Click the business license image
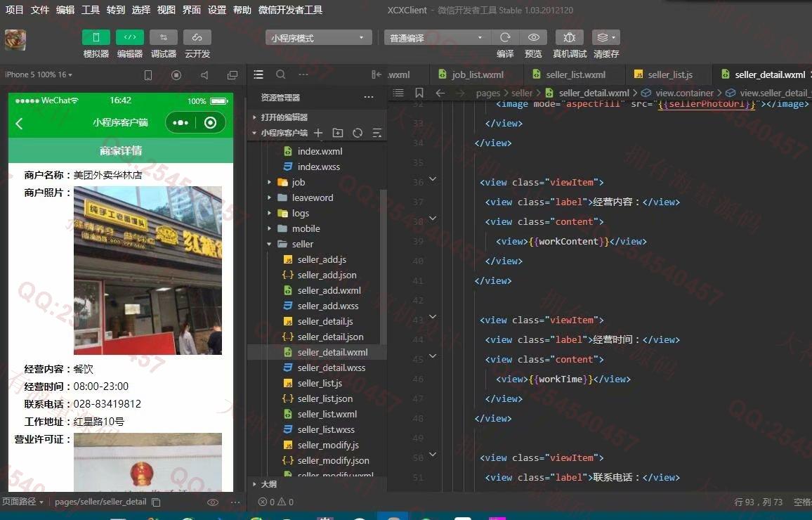 click(148, 462)
